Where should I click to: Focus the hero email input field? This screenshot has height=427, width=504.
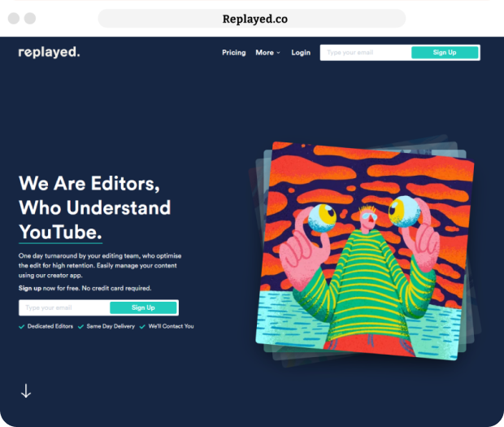64,307
